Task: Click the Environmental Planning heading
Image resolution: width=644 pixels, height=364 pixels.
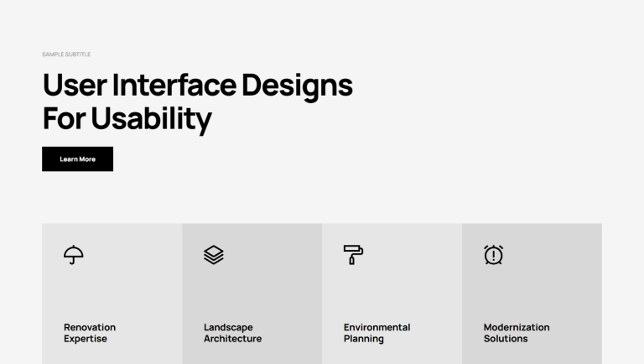Action: (377, 333)
